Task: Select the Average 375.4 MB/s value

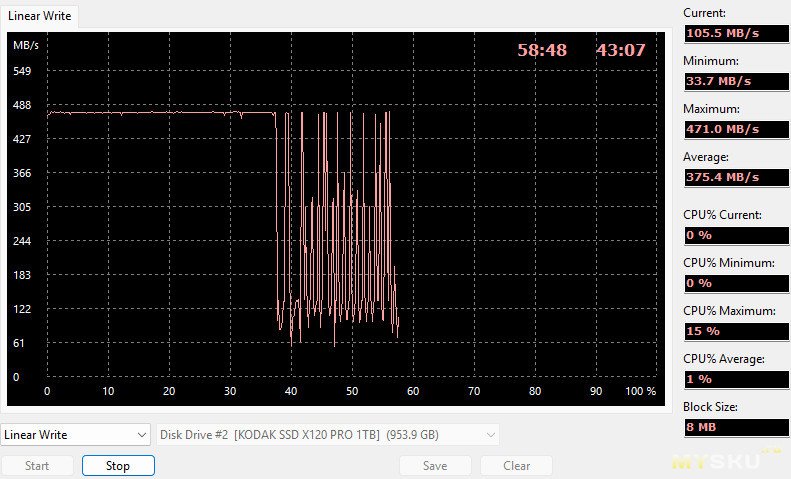Action: click(737, 177)
